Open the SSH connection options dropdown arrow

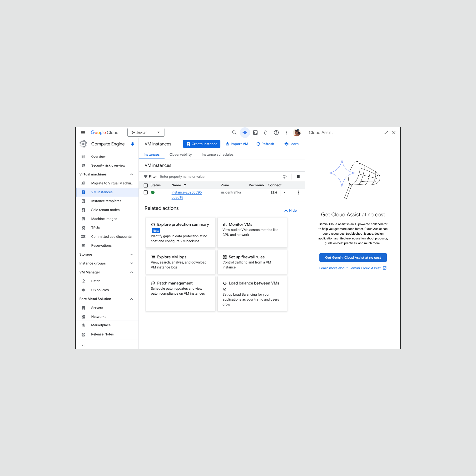(285, 192)
